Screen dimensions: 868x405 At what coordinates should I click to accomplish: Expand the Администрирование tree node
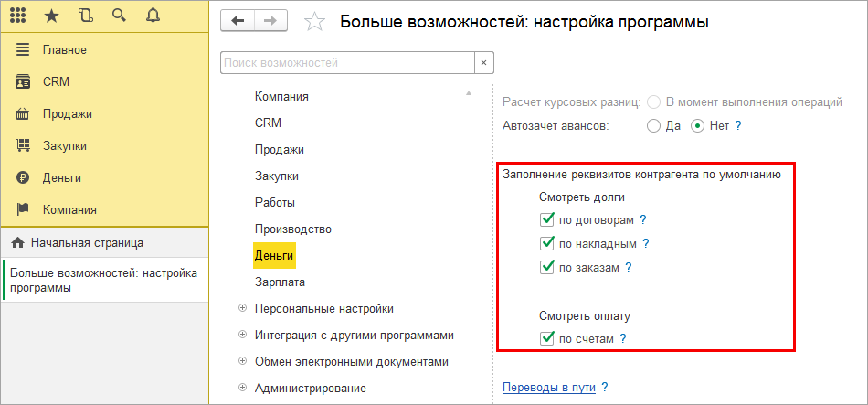point(242,388)
